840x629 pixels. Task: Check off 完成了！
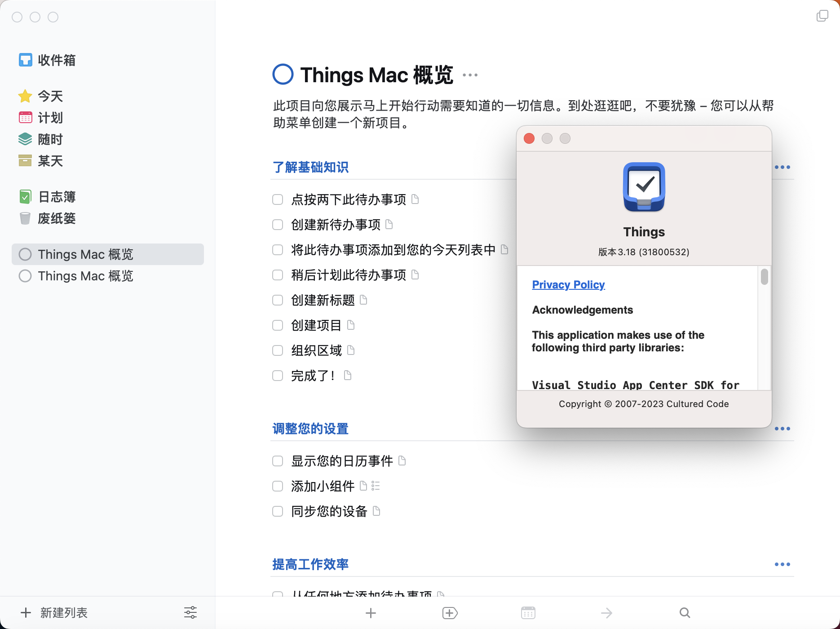tap(278, 376)
